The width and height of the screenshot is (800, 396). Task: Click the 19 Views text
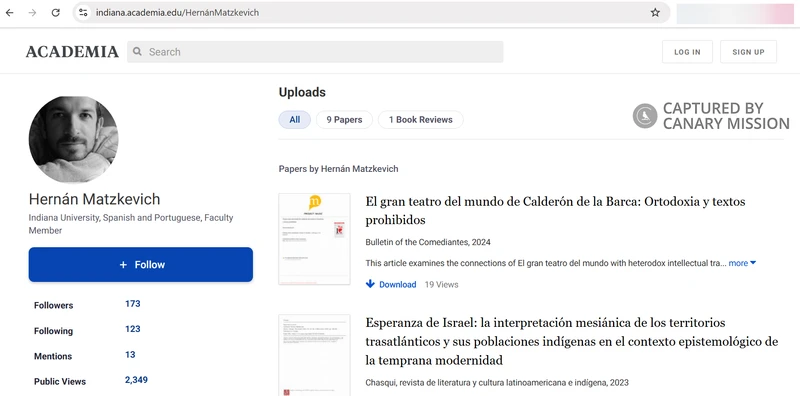point(441,285)
